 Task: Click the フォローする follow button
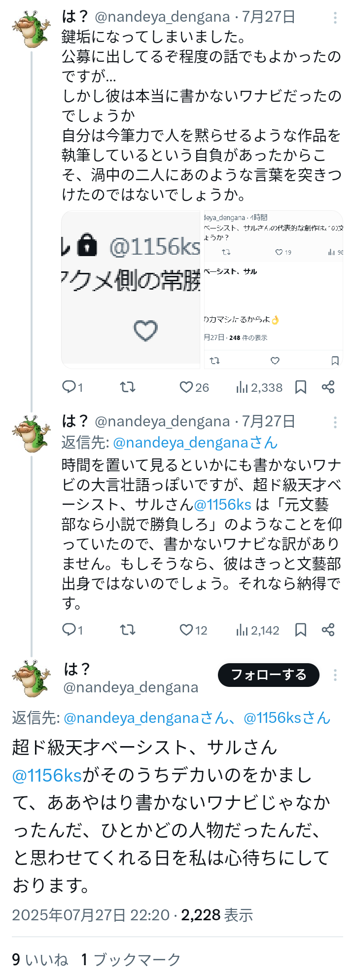269,675
